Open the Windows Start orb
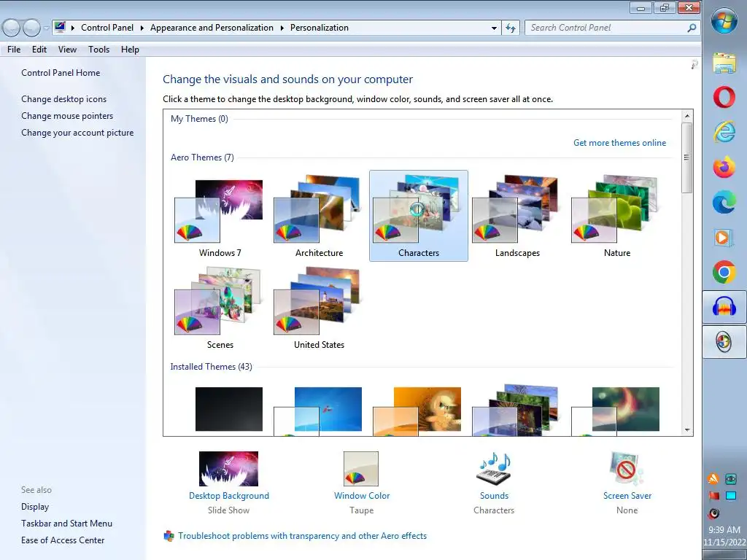Viewport: 747px width, 560px height. (724, 20)
